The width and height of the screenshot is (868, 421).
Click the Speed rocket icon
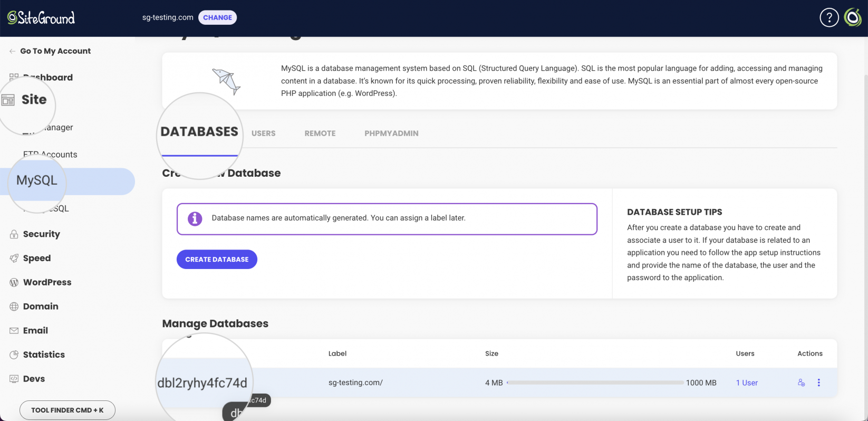coord(14,259)
